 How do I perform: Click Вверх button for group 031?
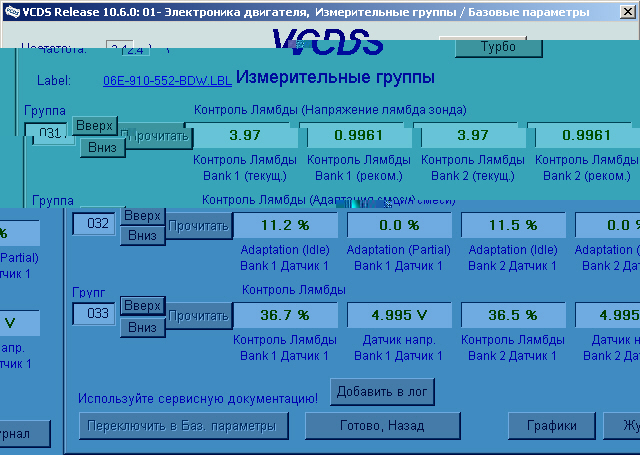pyautogui.click(x=95, y=125)
